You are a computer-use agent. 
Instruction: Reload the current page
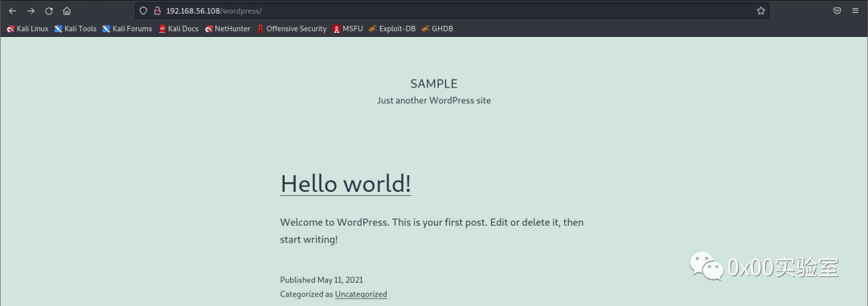[x=49, y=11]
